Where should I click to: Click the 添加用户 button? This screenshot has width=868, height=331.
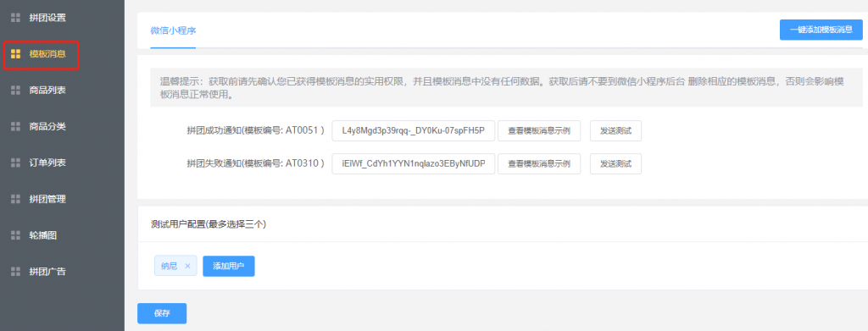tap(229, 267)
